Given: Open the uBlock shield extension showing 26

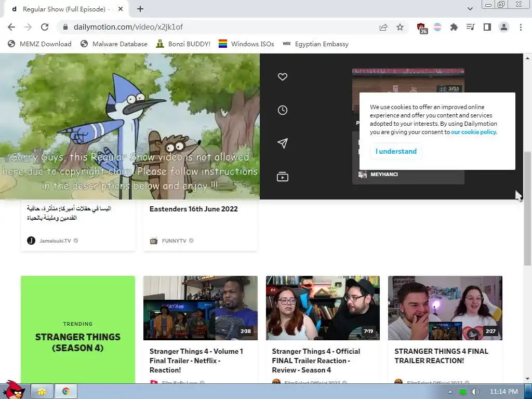Looking at the screenshot, I should pyautogui.click(x=422, y=28).
